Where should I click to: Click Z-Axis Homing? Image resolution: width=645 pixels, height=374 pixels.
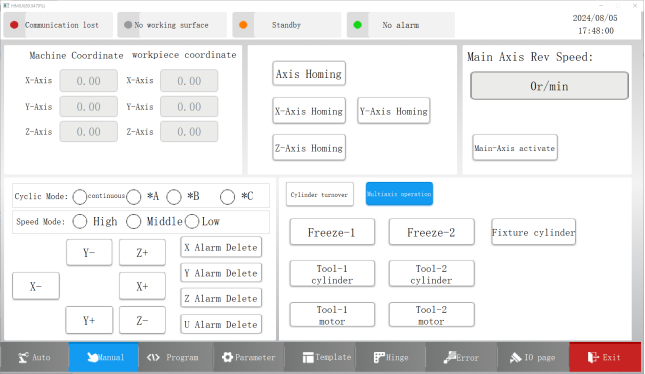309,147
